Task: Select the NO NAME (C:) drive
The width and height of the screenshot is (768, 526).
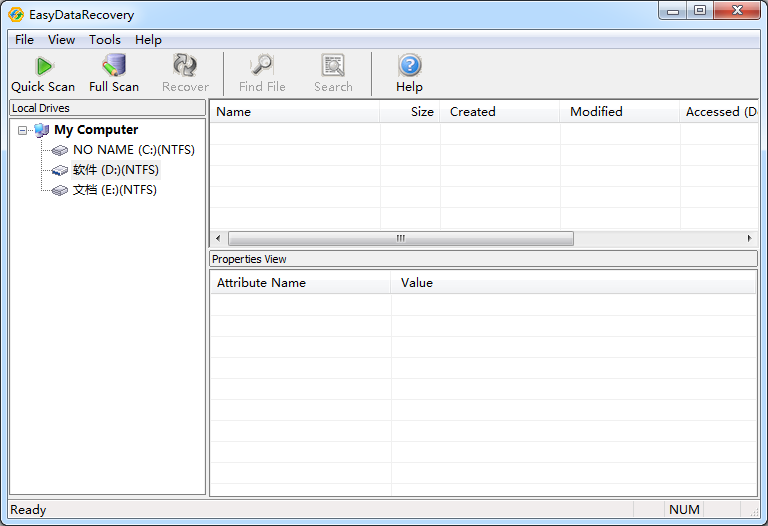Action: point(133,150)
